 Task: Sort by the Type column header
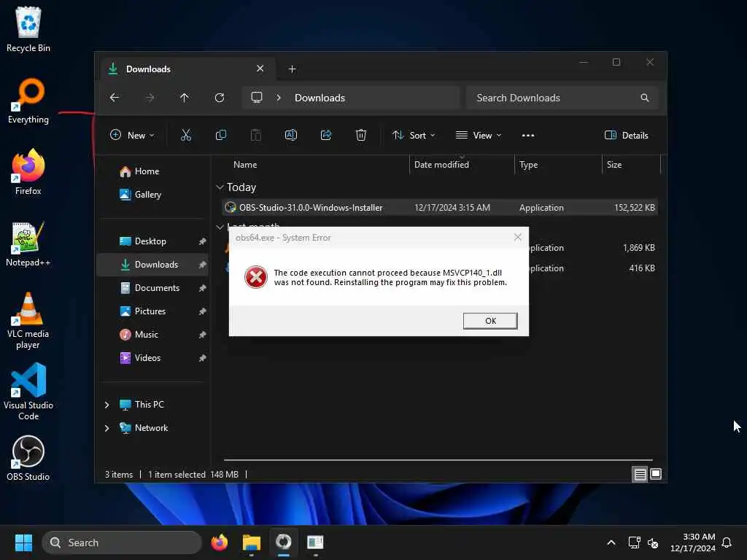(x=528, y=165)
